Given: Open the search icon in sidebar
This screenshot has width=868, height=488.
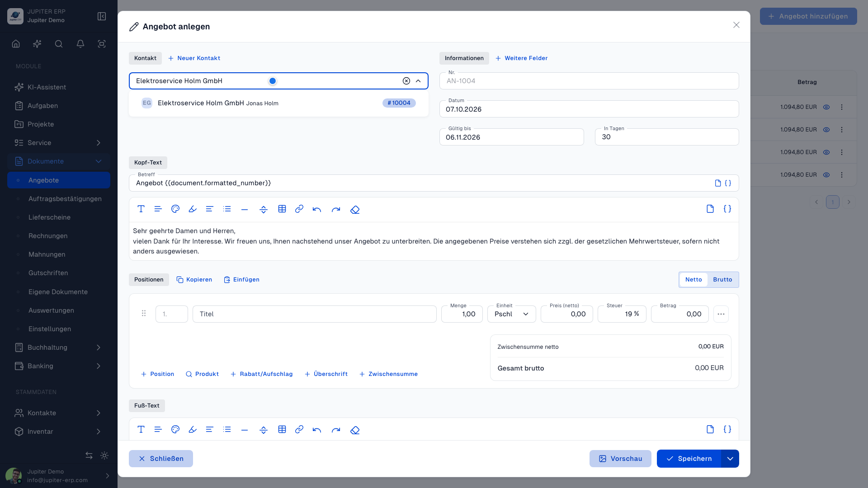Looking at the screenshot, I should [59, 44].
